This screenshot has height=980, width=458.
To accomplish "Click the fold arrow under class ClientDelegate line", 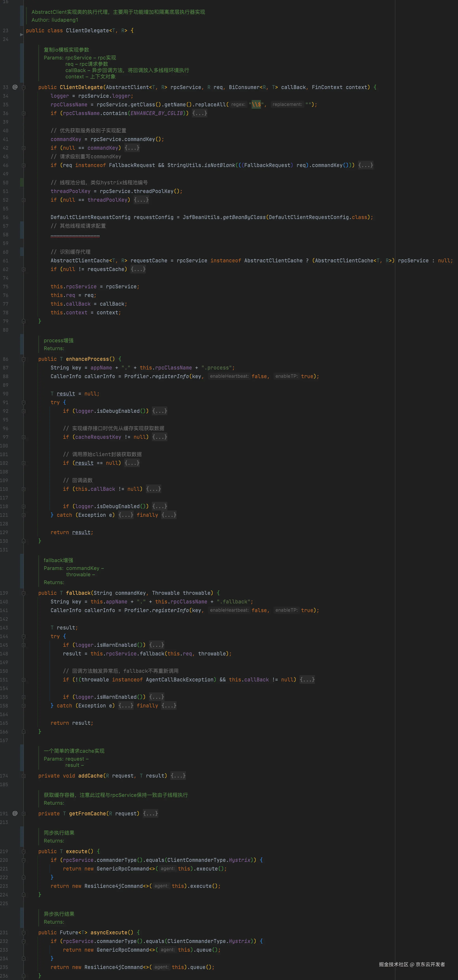I will pyautogui.click(x=21, y=35).
